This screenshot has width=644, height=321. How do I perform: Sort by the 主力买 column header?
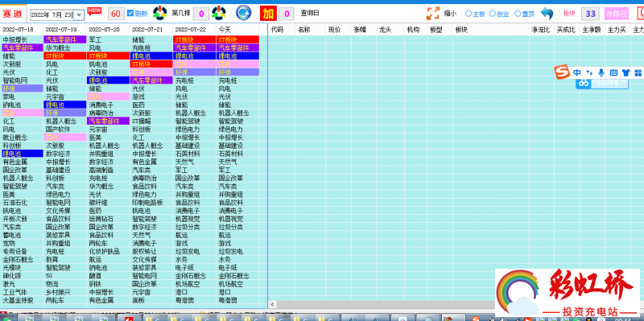pyautogui.click(x=617, y=30)
